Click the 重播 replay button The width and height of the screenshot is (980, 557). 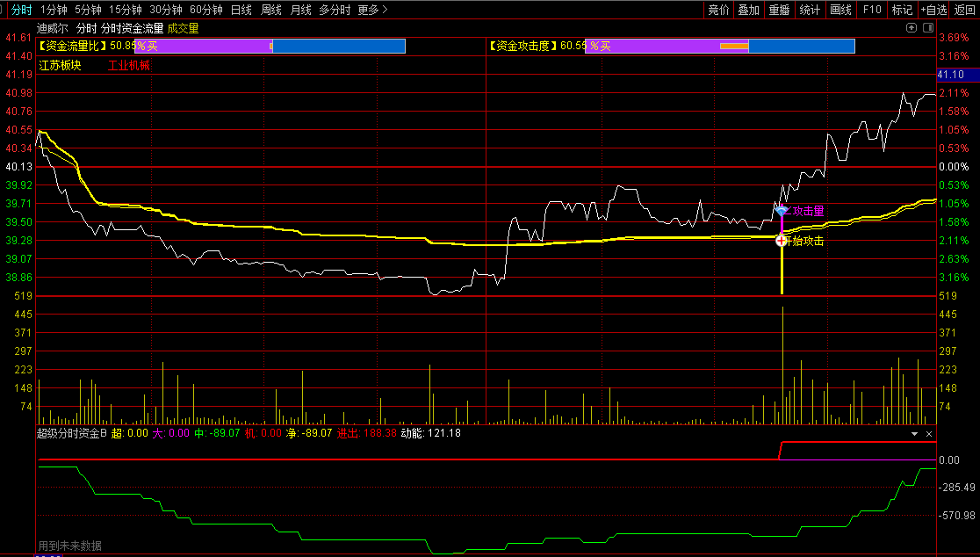click(x=780, y=10)
